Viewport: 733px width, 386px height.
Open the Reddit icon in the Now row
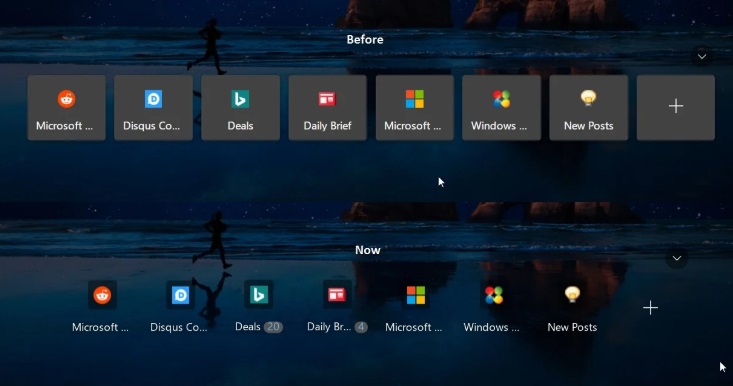pyautogui.click(x=102, y=295)
